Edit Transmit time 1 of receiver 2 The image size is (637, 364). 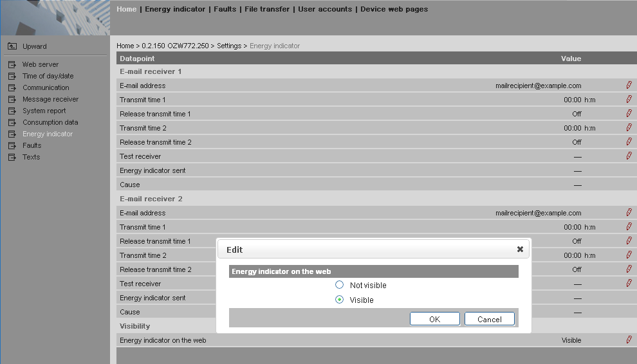(x=629, y=226)
